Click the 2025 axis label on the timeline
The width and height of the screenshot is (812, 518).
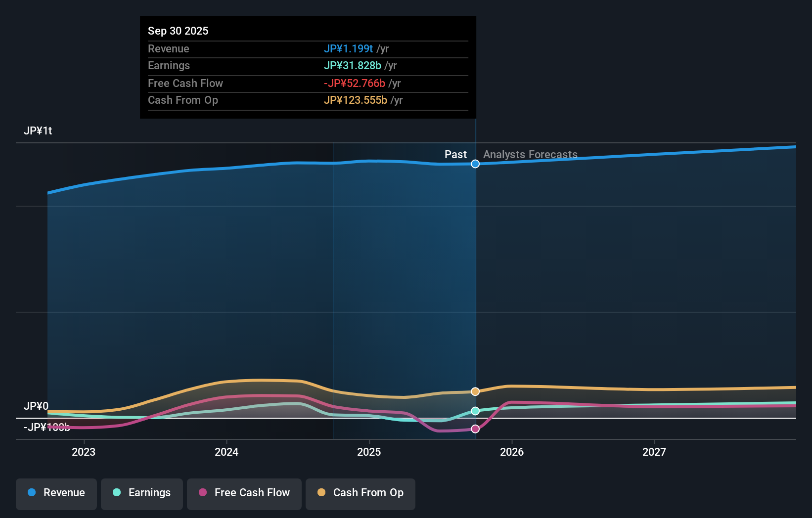tap(369, 452)
